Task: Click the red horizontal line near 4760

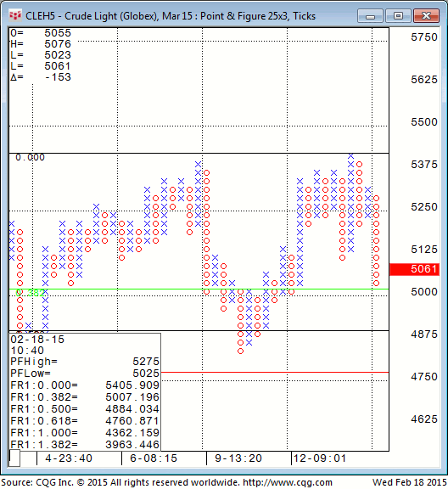Action: 275,372
